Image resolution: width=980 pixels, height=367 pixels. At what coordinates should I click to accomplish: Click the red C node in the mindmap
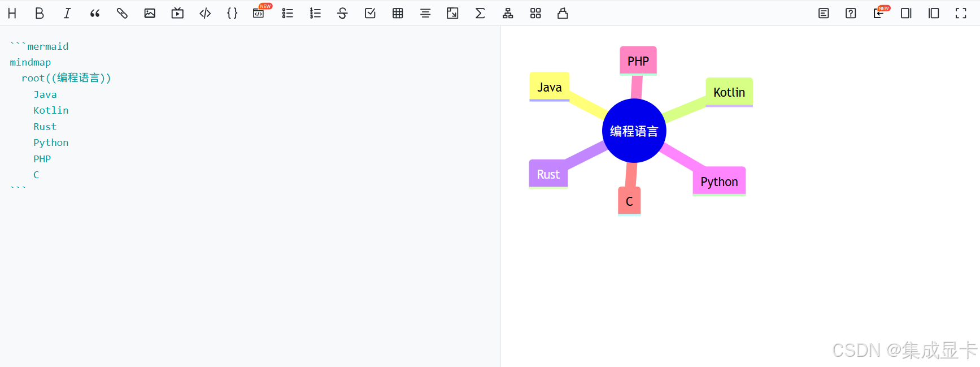629,201
